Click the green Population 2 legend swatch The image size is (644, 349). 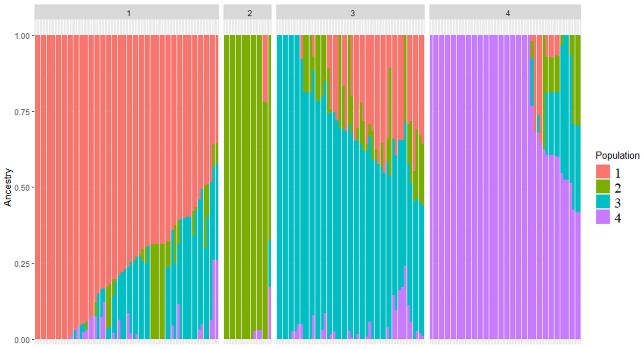point(603,187)
